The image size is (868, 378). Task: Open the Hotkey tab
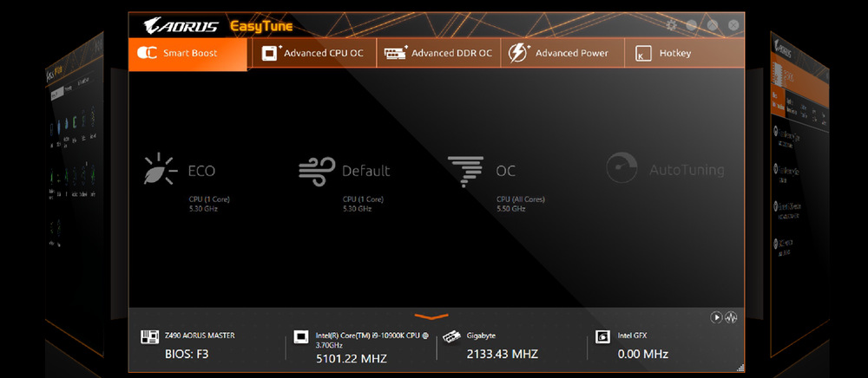pos(684,54)
